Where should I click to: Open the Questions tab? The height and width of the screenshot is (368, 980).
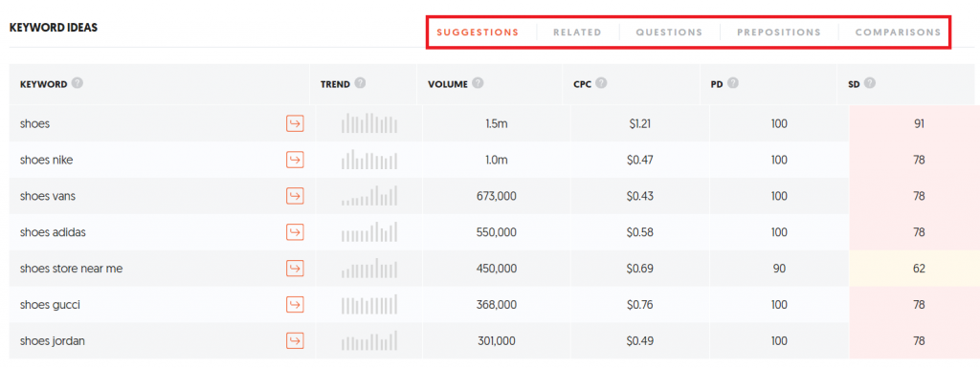point(669,32)
